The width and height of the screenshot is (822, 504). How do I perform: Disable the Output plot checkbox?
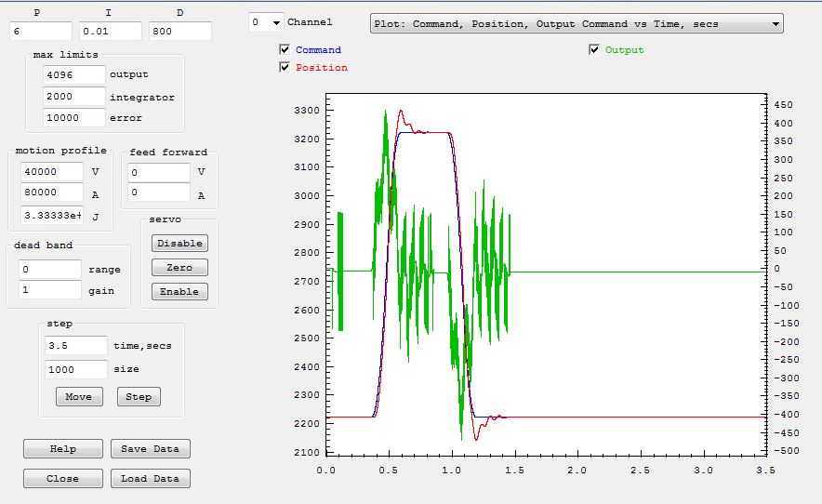594,50
